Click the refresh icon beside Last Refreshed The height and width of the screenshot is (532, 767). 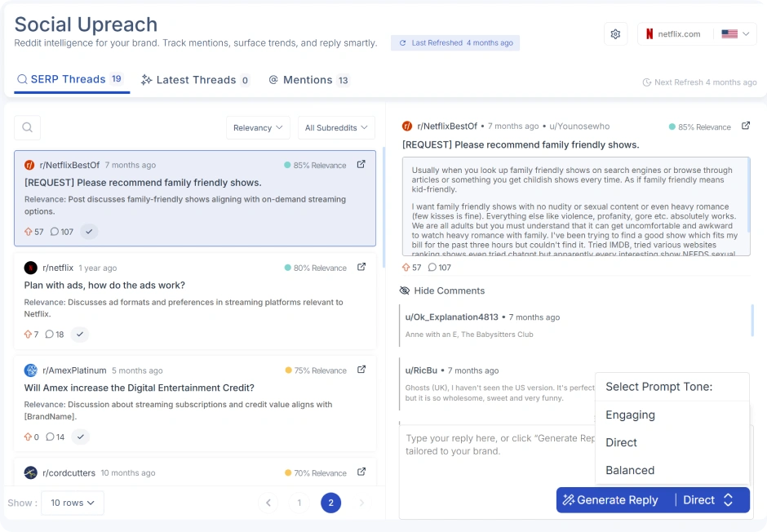coord(402,43)
